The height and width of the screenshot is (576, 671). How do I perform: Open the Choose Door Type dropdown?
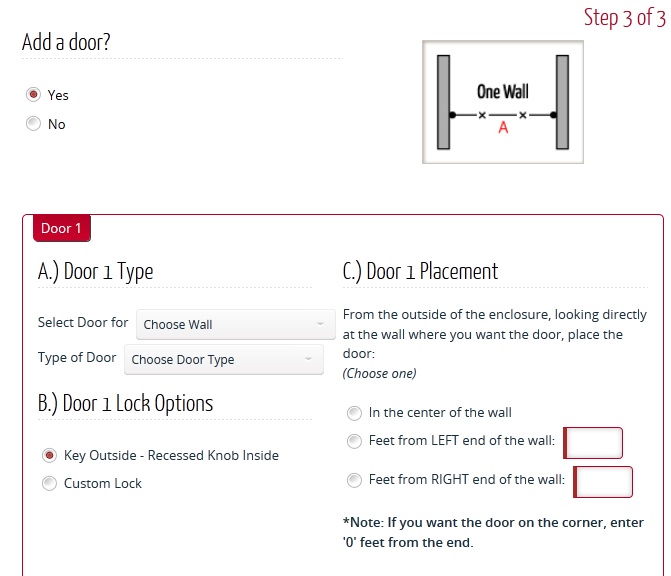tap(224, 359)
